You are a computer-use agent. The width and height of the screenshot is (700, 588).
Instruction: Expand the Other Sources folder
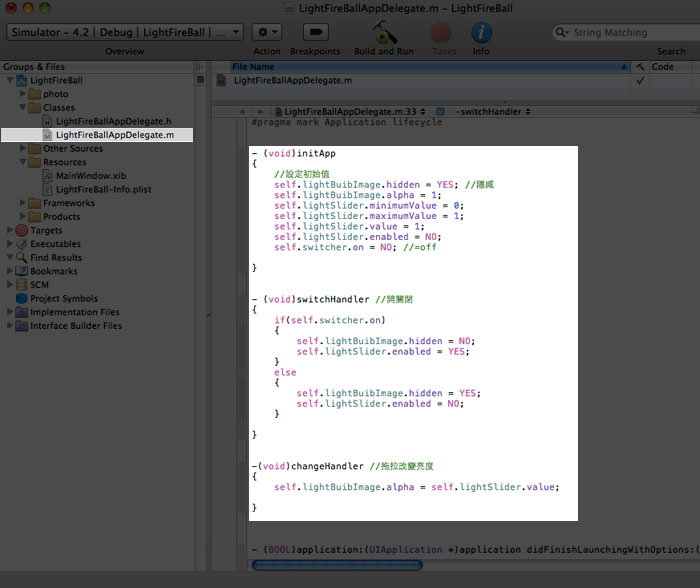pyautogui.click(x=23, y=148)
